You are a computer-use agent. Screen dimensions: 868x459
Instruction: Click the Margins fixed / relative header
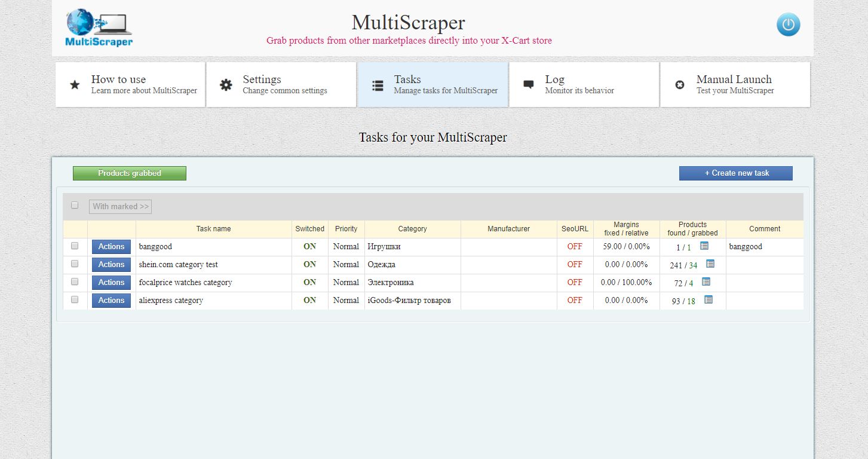(626, 229)
